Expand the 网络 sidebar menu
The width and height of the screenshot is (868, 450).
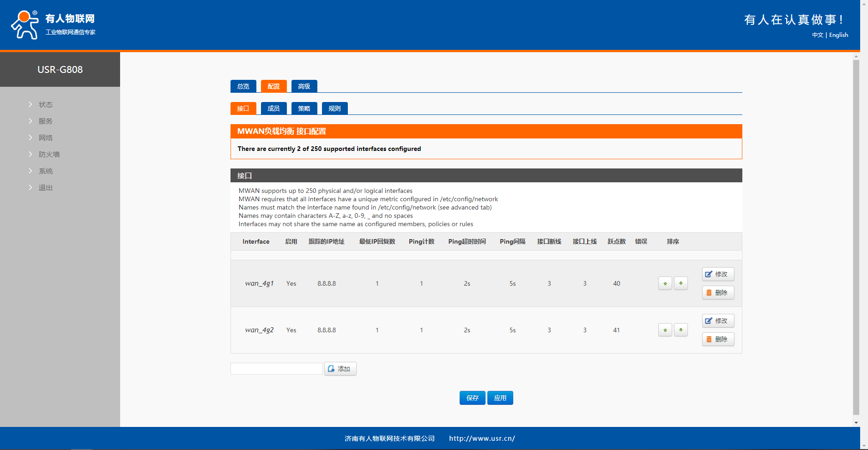[45, 138]
